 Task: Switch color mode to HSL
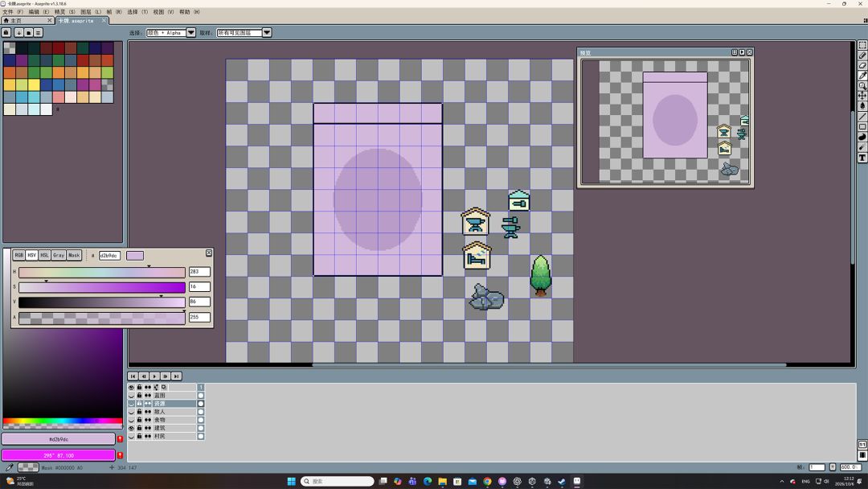pos(44,255)
